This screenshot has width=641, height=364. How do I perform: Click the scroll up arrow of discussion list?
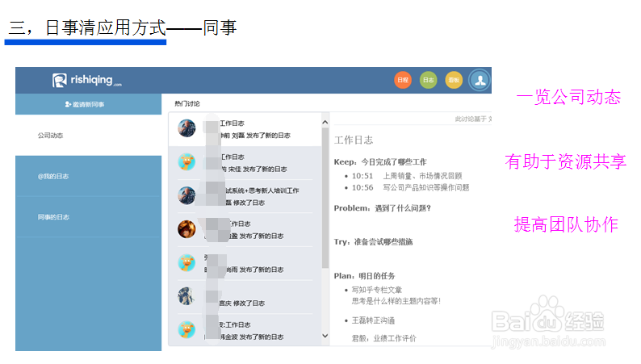coord(325,122)
